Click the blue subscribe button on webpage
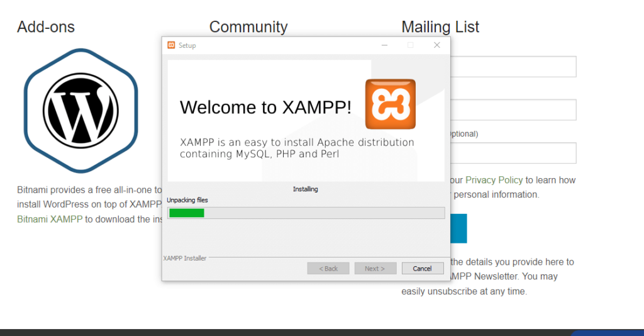 pos(458,228)
